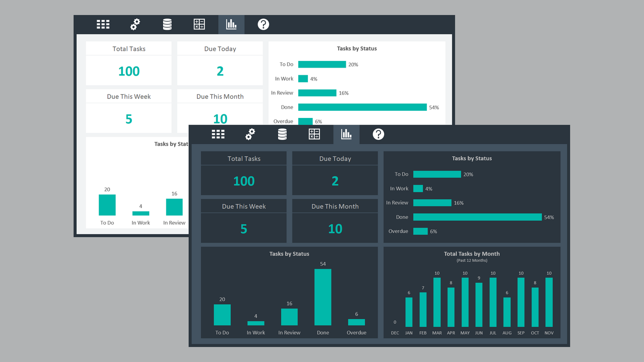Click the settings gears icon in dark dashboard
644x362 pixels.
click(x=250, y=134)
